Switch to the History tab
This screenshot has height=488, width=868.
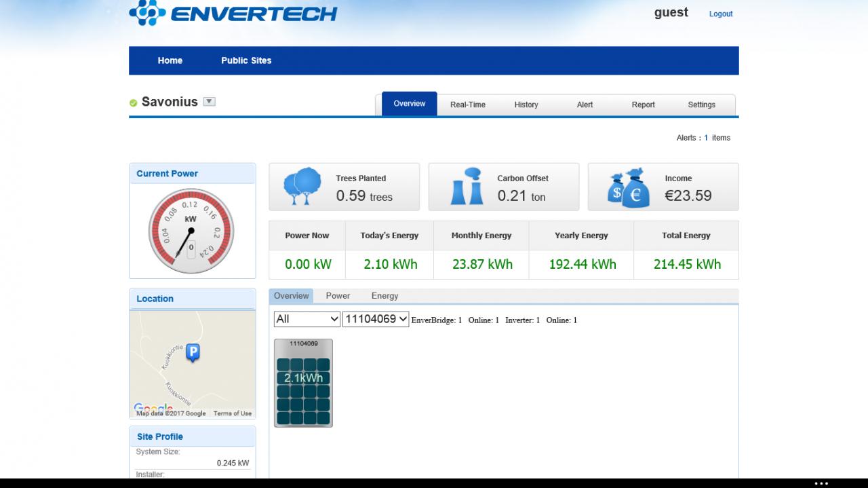point(526,105)
